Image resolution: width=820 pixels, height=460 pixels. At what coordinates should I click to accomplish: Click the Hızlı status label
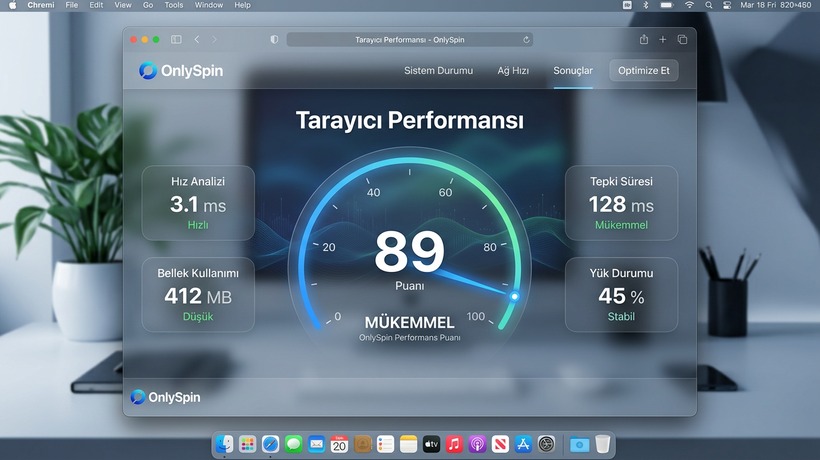[198, 225]
